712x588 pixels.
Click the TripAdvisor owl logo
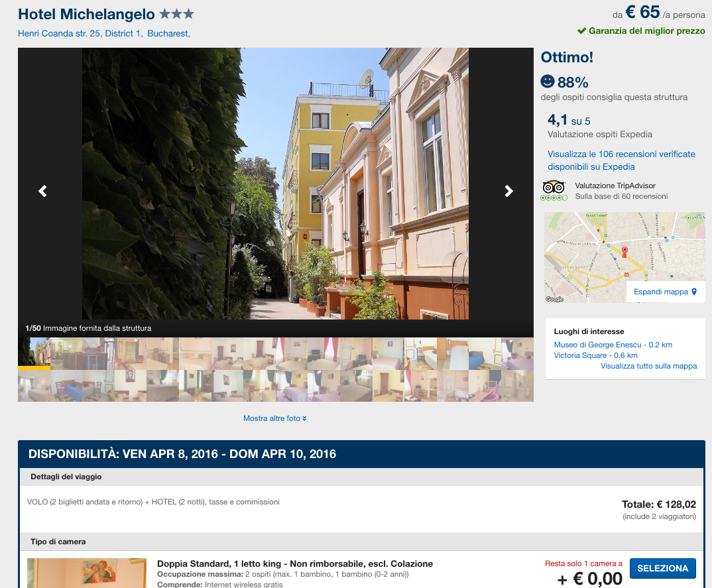(554, 188)
